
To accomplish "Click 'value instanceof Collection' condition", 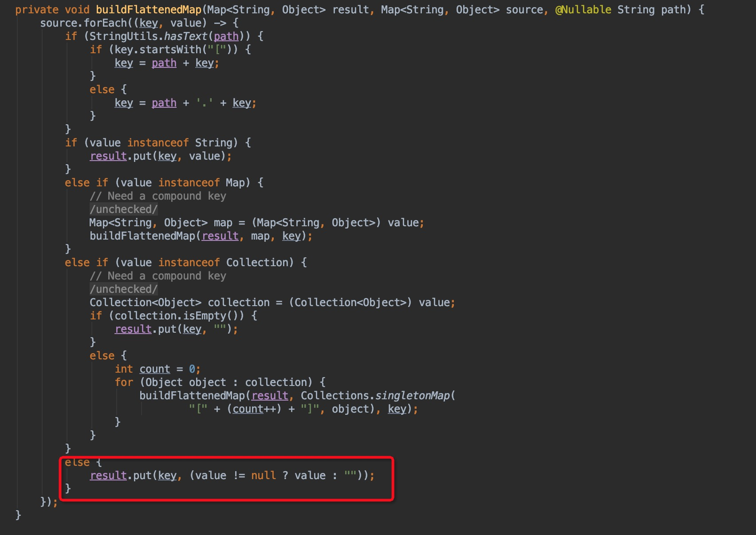I will pyautogui.click(x=204, y=263).
